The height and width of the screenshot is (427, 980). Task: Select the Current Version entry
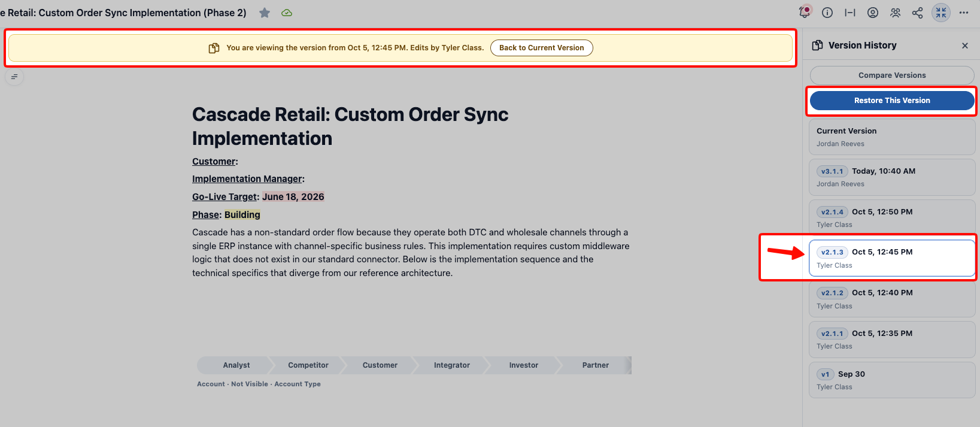(892, 137)
